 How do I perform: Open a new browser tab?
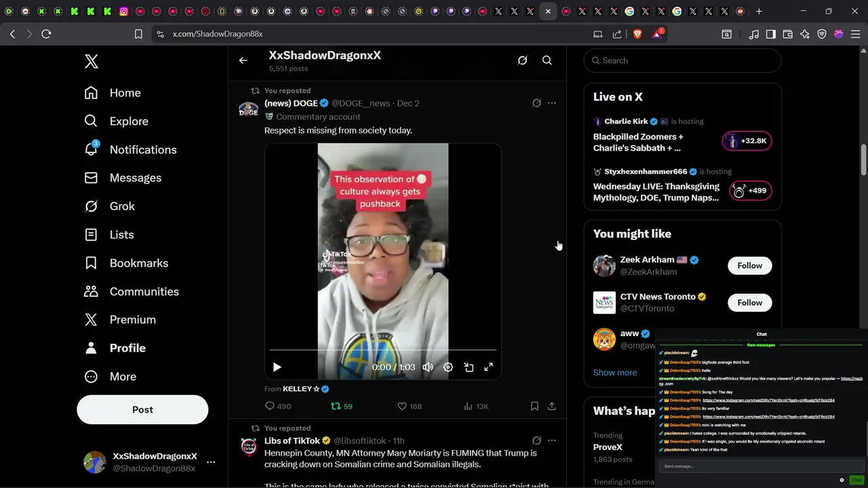(x=759, y=11)
